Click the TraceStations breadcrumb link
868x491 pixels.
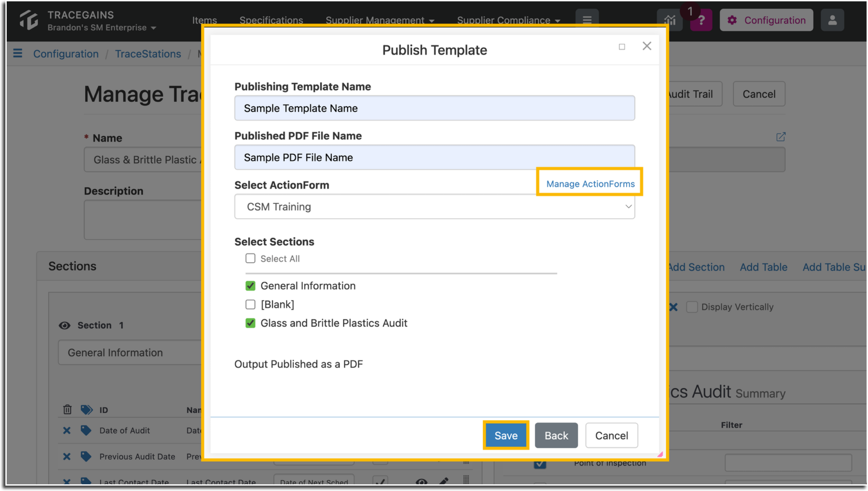pos(148,54)
